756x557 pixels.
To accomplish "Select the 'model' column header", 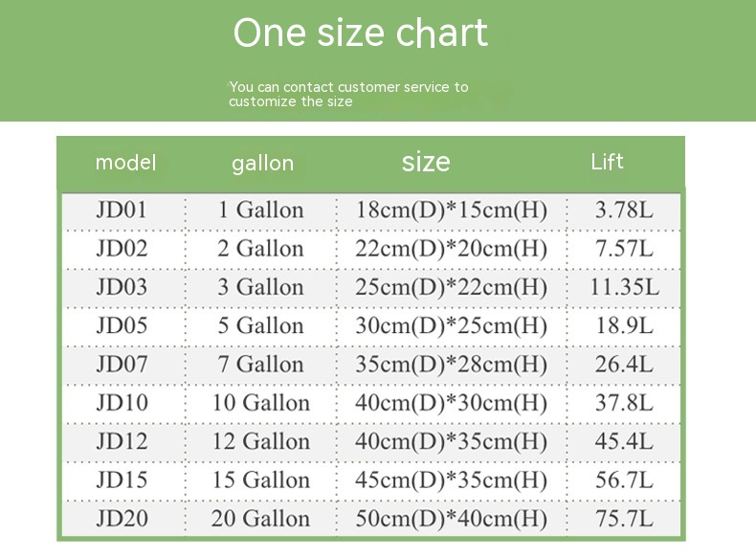I will [125, 163].
